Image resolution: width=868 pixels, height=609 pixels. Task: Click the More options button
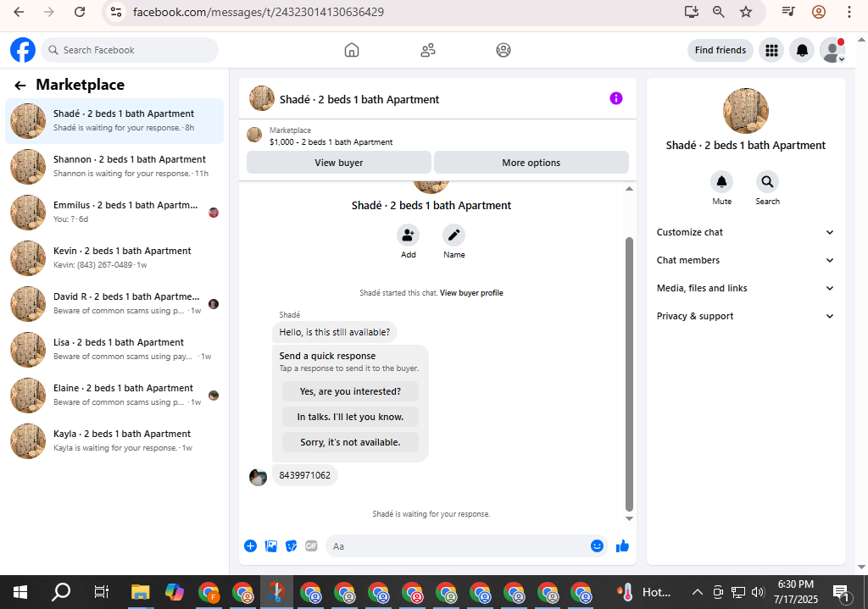(x=531, y=163)
